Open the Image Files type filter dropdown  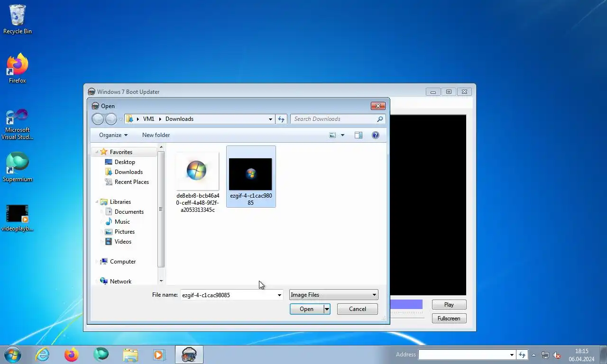click(334, 295)
